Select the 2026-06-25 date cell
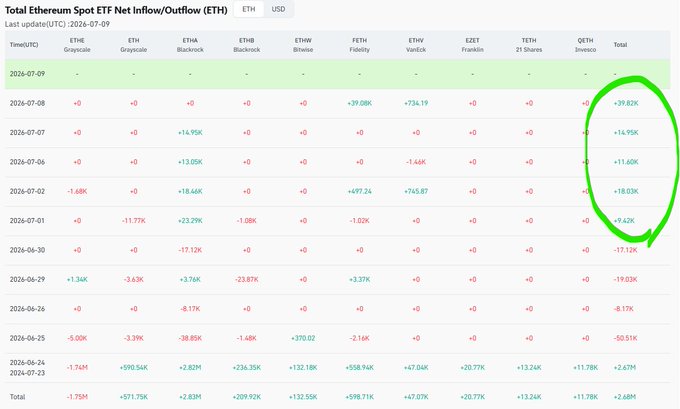 tap(27, 338)
